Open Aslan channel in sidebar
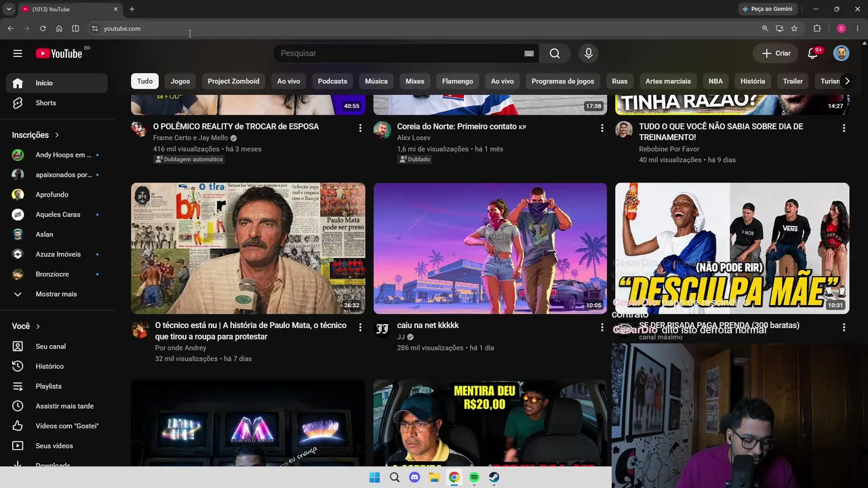 tap(57, 235)
